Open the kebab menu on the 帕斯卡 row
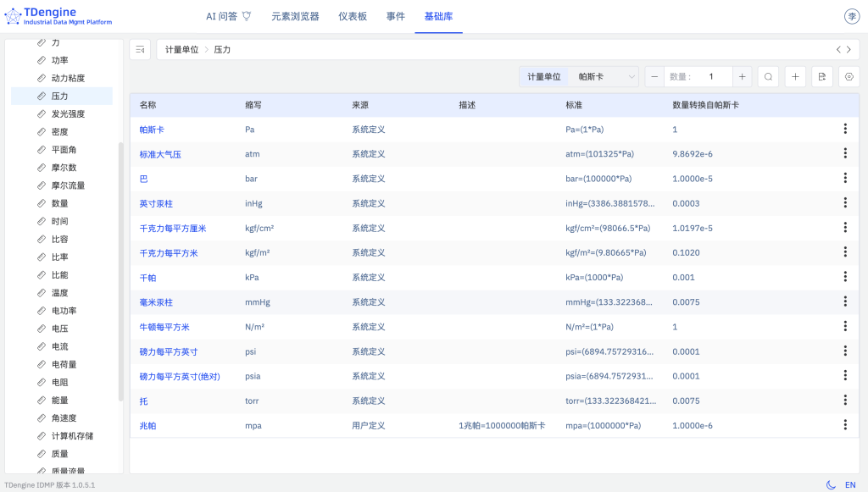The height and width of the screenshot is (492, 868). [x=845, y=129]
